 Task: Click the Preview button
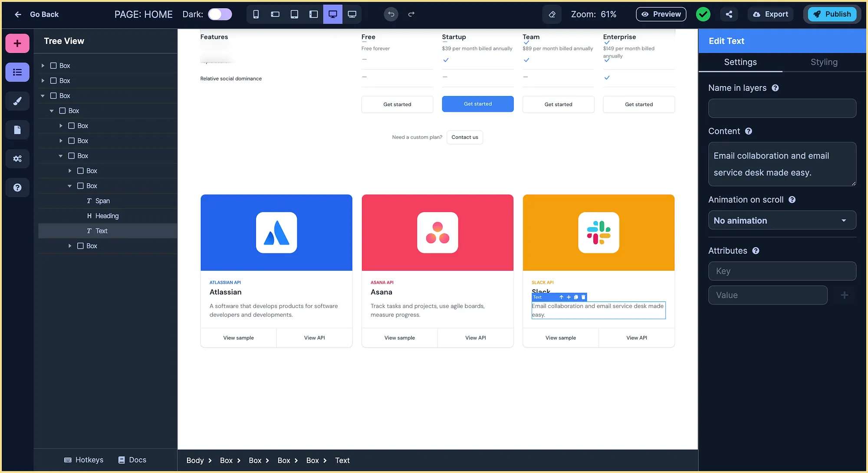pos(661,14)
